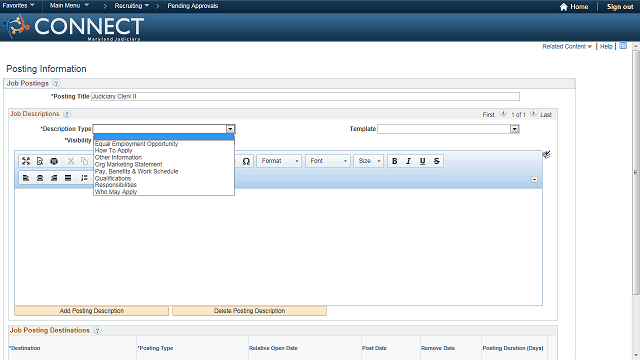Click the Preview document icon
The width and height of the screenshot is (640, 360).
[x=40, y=161]
